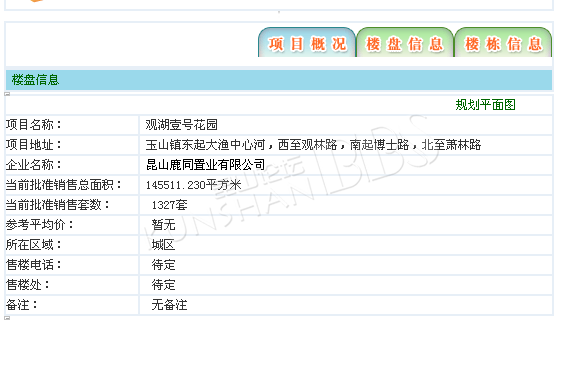Click the 所在区域 label

(33, 245)
